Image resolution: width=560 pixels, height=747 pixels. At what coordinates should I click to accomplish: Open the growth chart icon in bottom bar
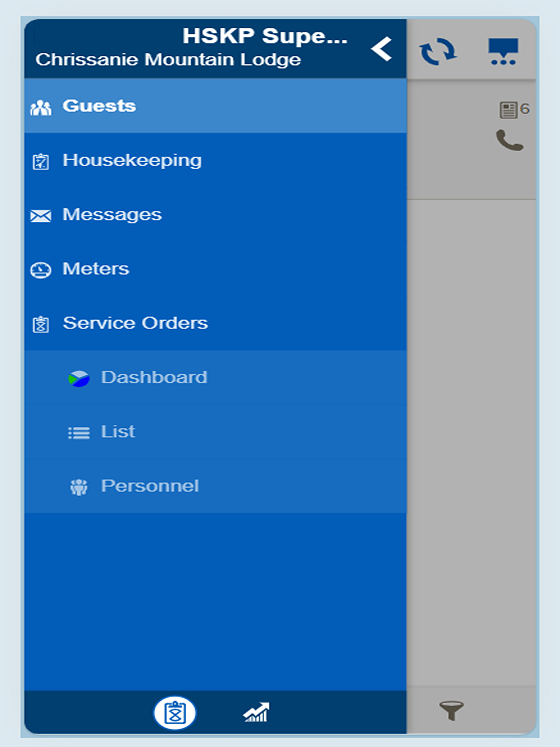(x=256, y=712)
